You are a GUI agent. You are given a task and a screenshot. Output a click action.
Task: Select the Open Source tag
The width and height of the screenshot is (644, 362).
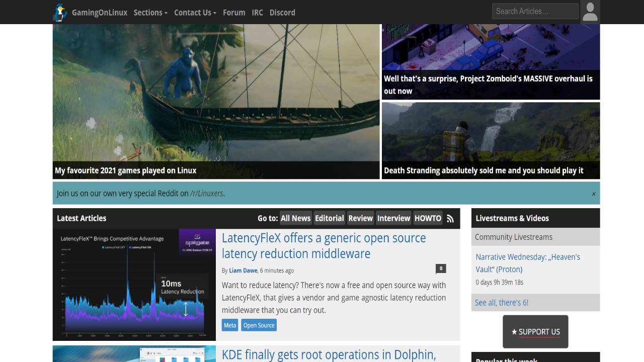[259, 325]
